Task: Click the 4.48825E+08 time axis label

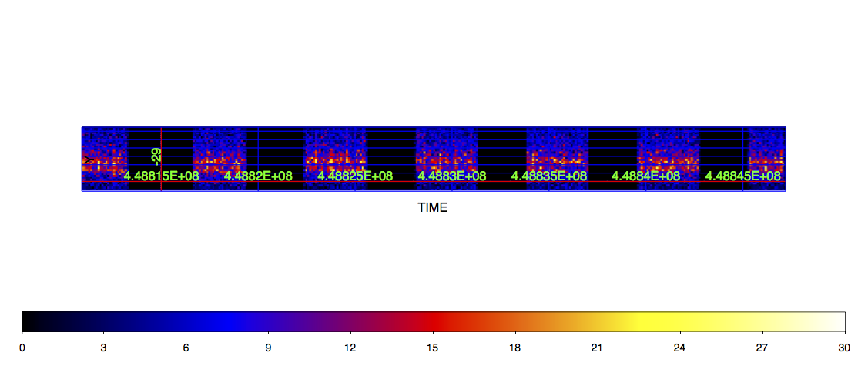Action: coord(355,176)
